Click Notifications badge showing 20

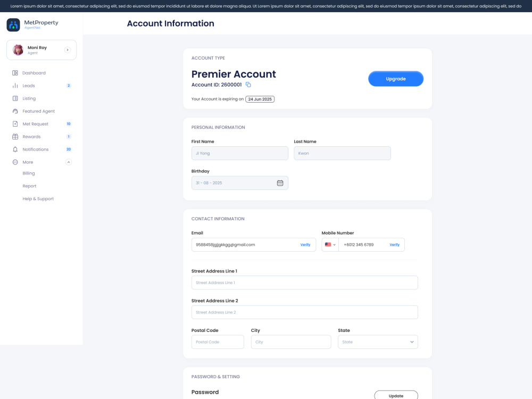(x=69, y=149)
